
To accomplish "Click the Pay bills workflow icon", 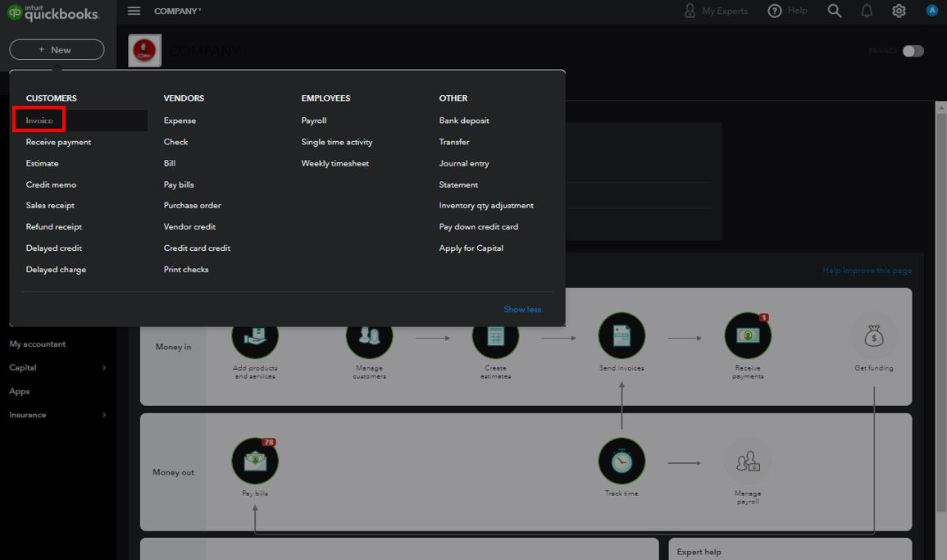I will point(255,461).
